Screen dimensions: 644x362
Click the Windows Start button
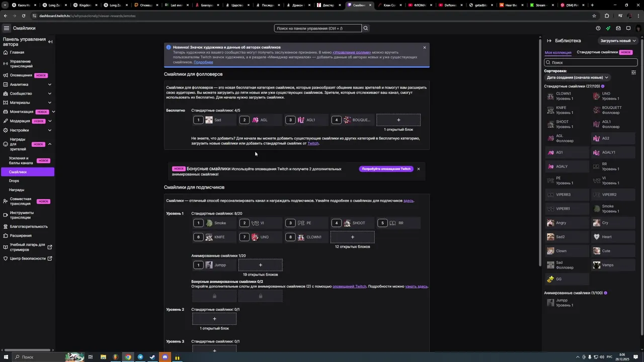point(6,357)
